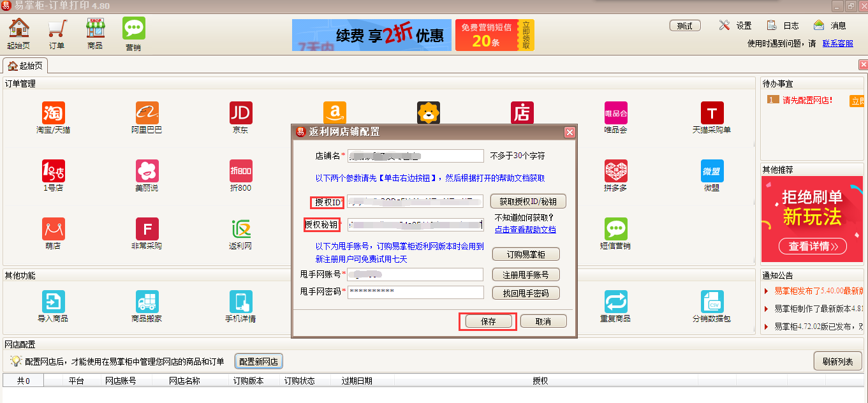Click the 网店名称 column header
The height and width of the screenshot is (403, 868).
[184, 381]
